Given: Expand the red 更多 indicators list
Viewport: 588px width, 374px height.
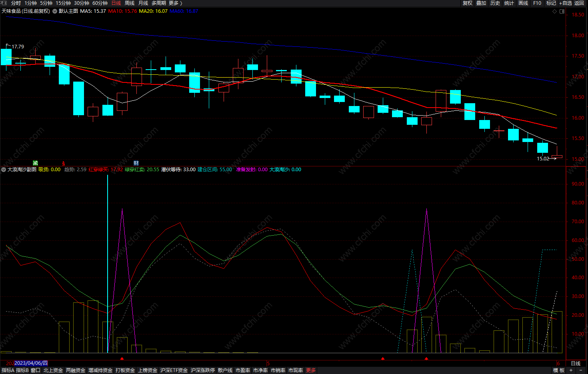Looking at the screenshot, I should 311,370.
